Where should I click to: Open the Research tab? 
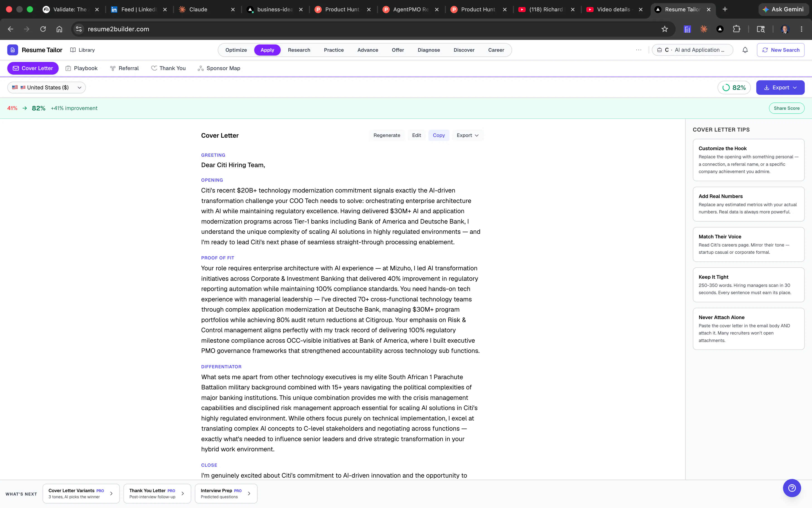coord(299,50)
